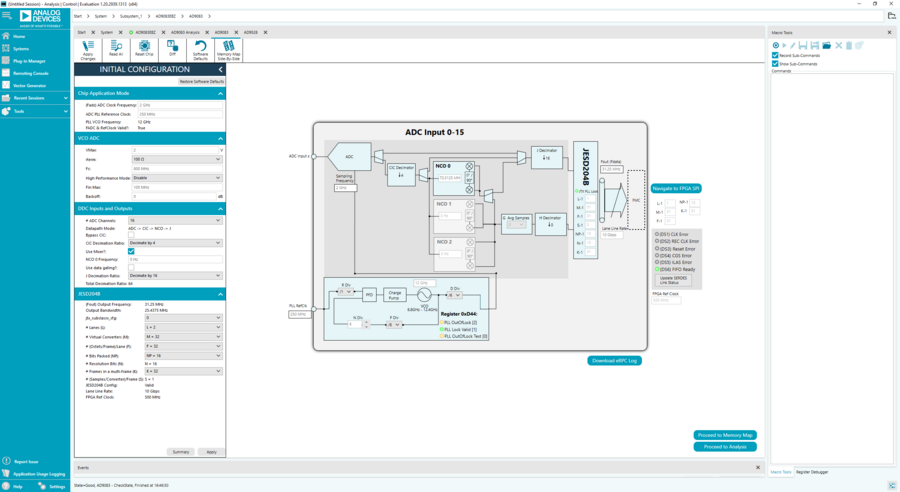This screenshot has height=492, width=900.
Task: Click the Reset Chip icon
Action: click(144, 50)
